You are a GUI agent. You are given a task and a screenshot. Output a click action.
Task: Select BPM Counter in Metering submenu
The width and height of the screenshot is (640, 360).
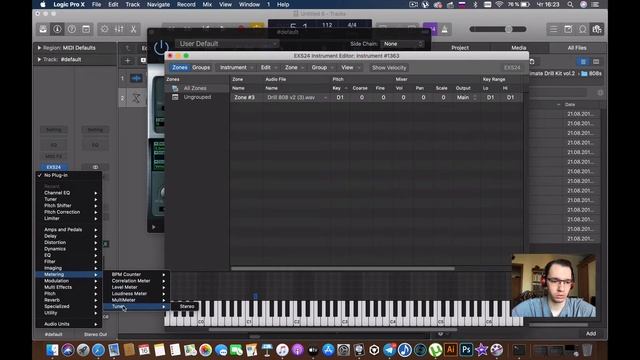coord(137,274)
